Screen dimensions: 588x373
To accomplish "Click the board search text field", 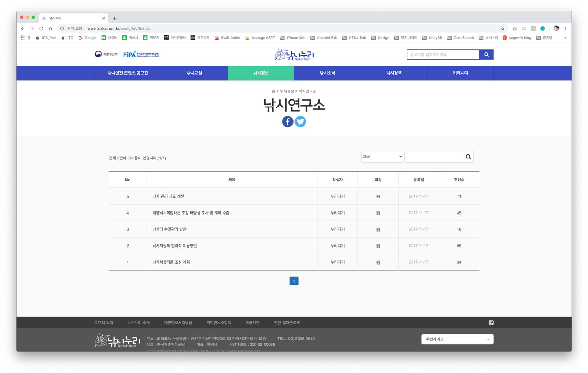I will click(434, 157).
